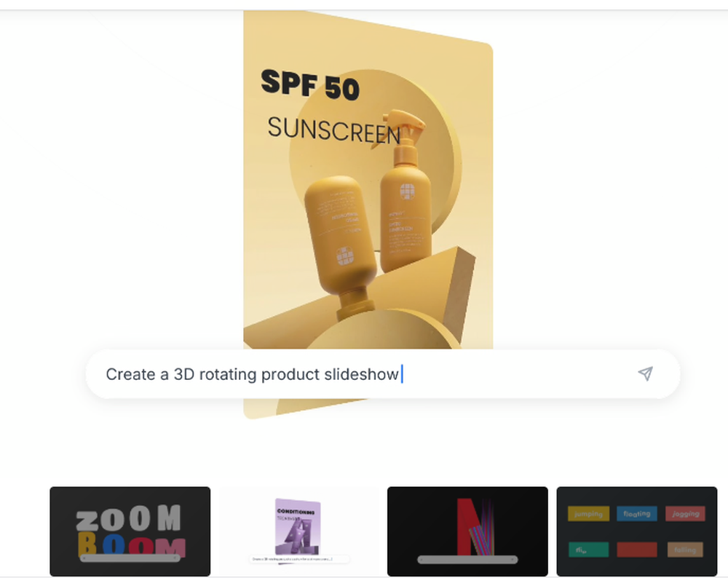Screen dimensions: 728x586
Task: Click gray bar under ZOOM BOOM text
Action: (130, 558)
